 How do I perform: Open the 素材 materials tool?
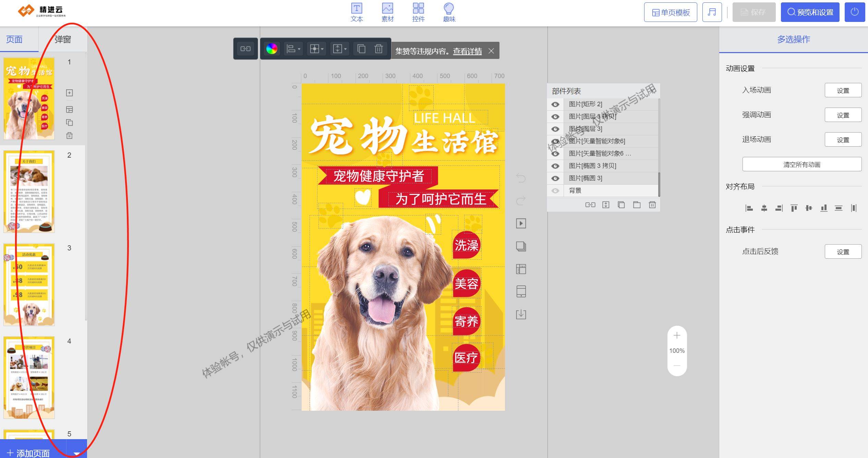387,12
